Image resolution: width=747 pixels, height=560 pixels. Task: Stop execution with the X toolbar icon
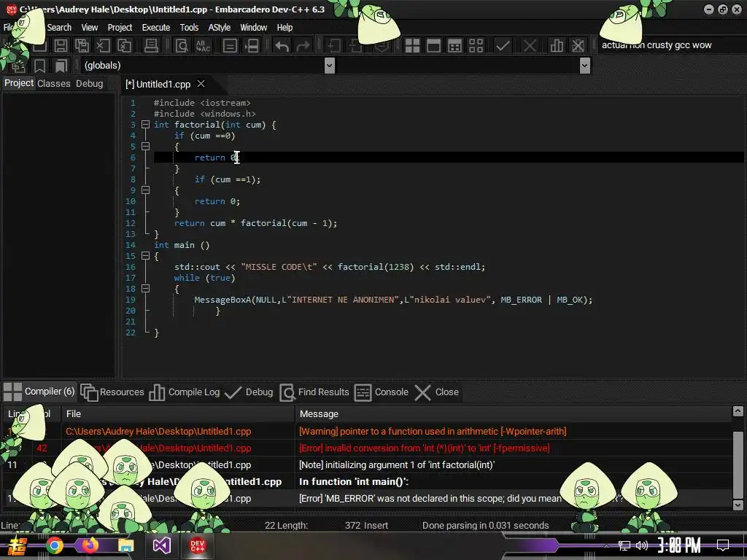coord(530,46)
